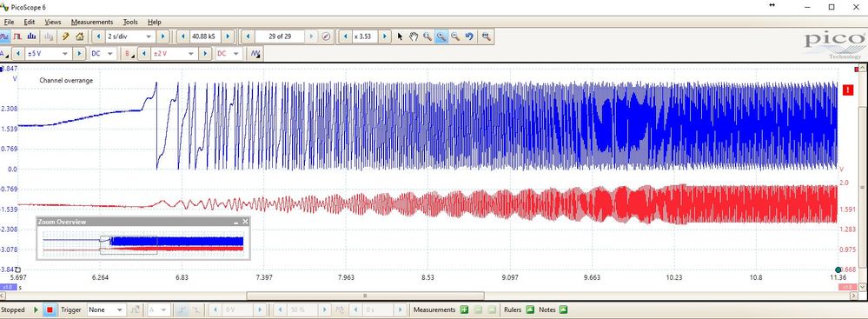868x319 pixels.
Task: Increase horizontal zoom factor x 3.53
Action: (x=385, y=37)
